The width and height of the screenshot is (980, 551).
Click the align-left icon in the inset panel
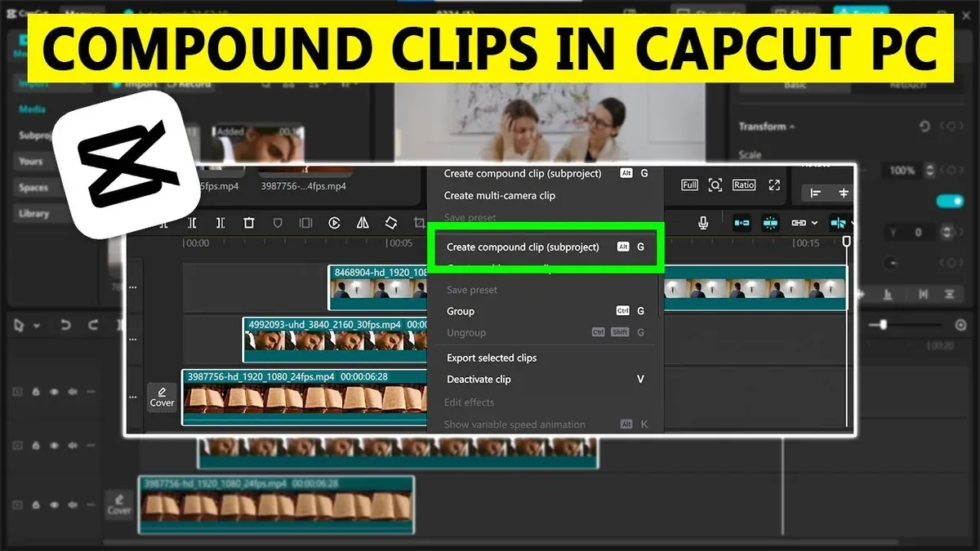(x=815, y=193)
